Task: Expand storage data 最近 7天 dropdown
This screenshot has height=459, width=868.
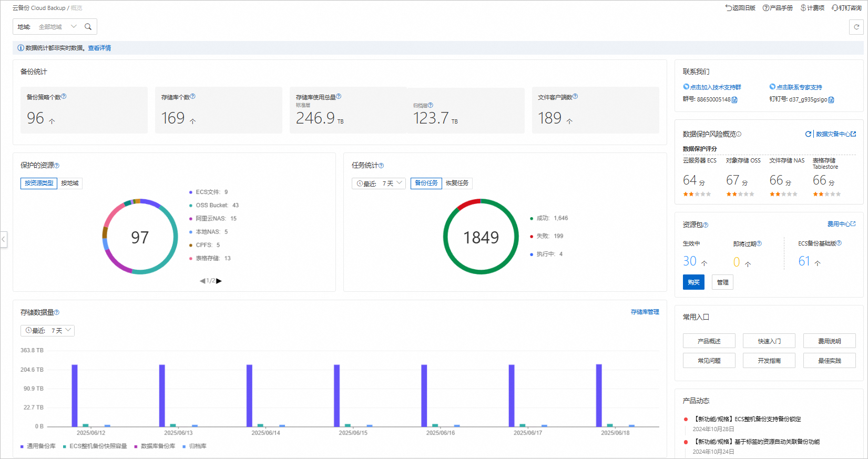Action: (x=47, y=331)
